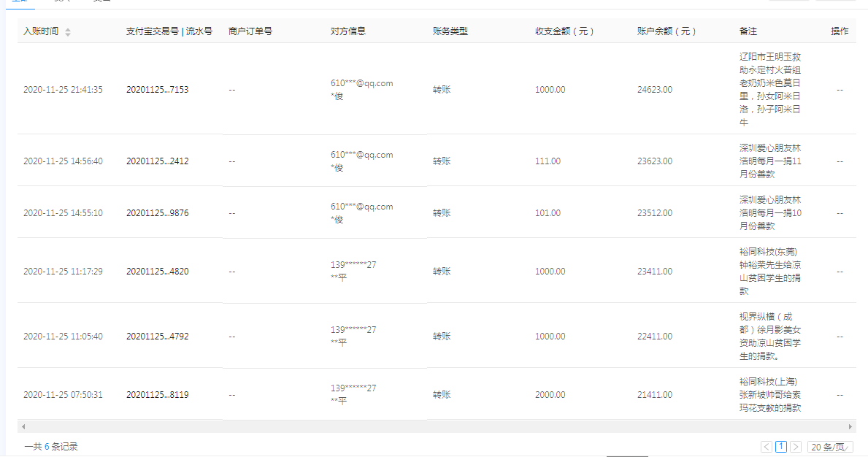Open the 20 条/页 page size dropdown

click(830, 447)
